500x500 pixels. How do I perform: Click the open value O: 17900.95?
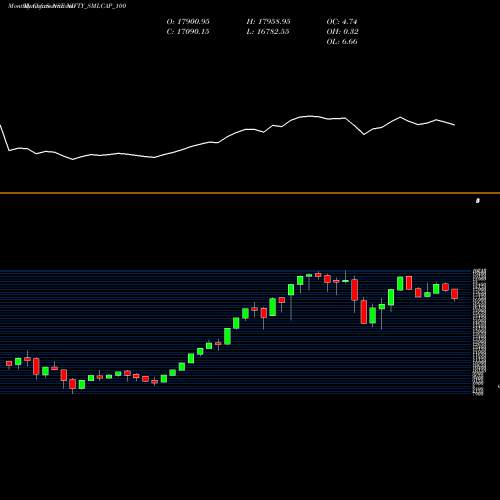coord(188,22)
